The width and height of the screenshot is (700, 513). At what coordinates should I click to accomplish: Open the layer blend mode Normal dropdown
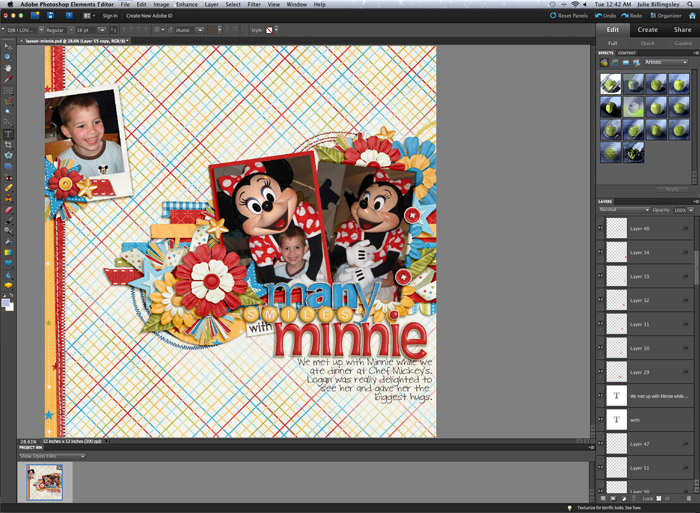click(624, 210)
